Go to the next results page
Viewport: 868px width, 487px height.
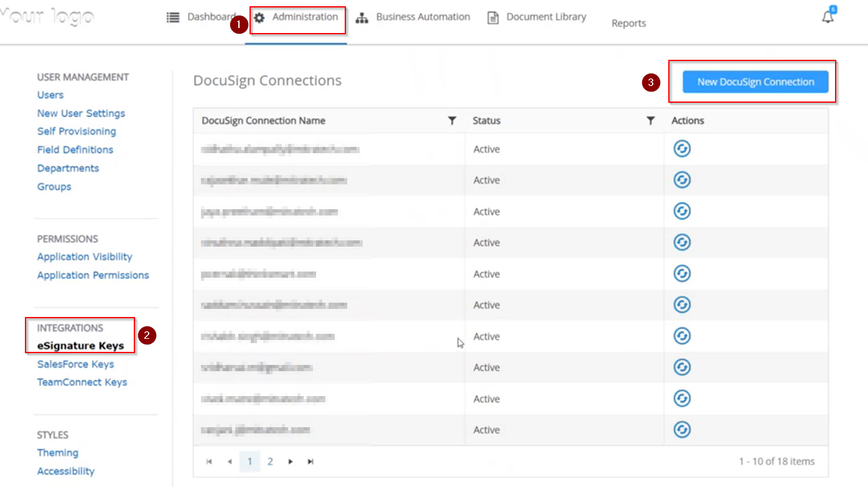point(290,461)
